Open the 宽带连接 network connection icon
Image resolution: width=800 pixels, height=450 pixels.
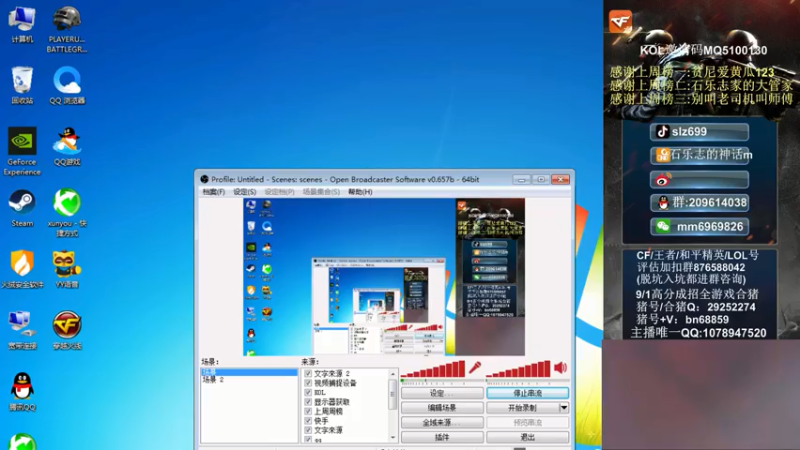pyautogui.click(x=22, y=331)
